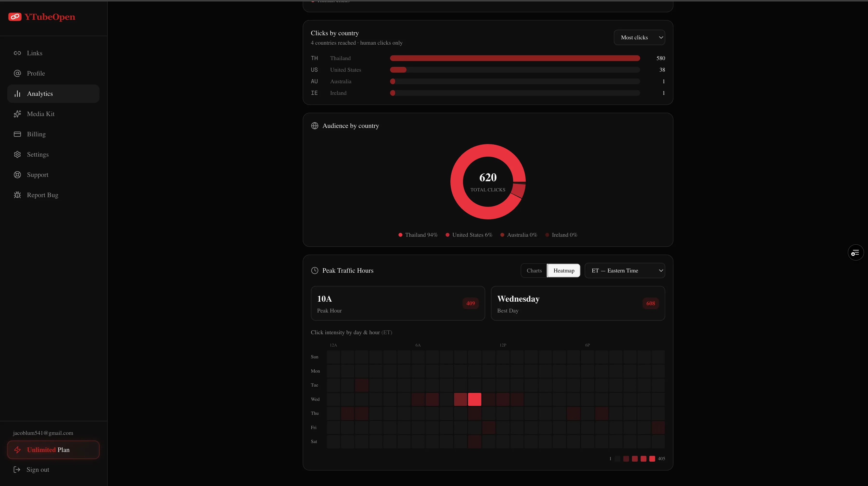This screenshot has height=486, width=868.
Task: Click the Australia clicks progress bar
Action: click(515, 82)
